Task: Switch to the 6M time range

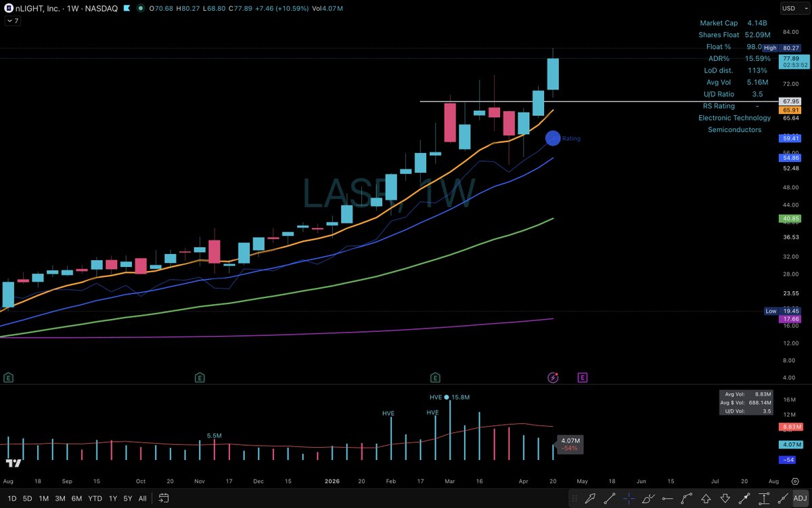Action: click(77, 499)
